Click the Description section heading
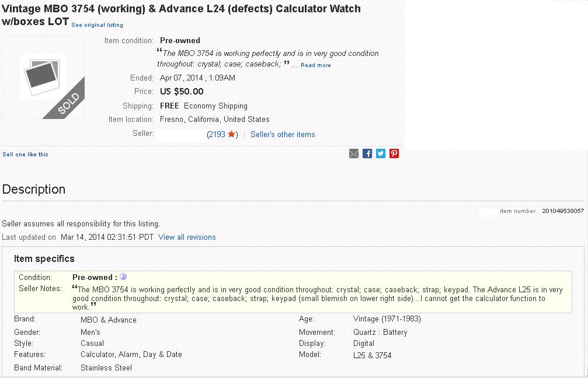The width and height of the screenshot is (588, 378). click(34, 189)
